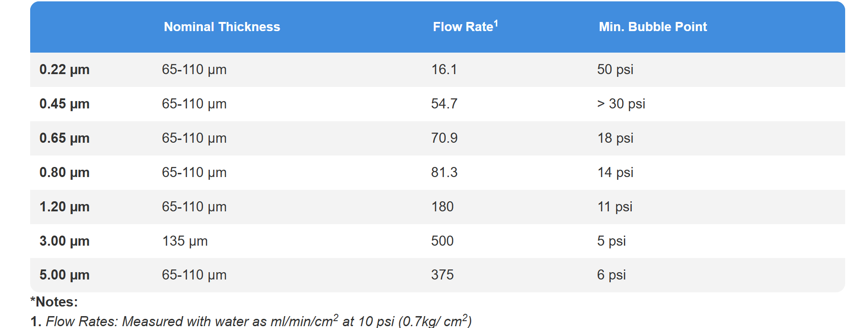This screenshot has width=868, height=328.
Task: Select the 0.45 µm row label
Action: point(64,104)
